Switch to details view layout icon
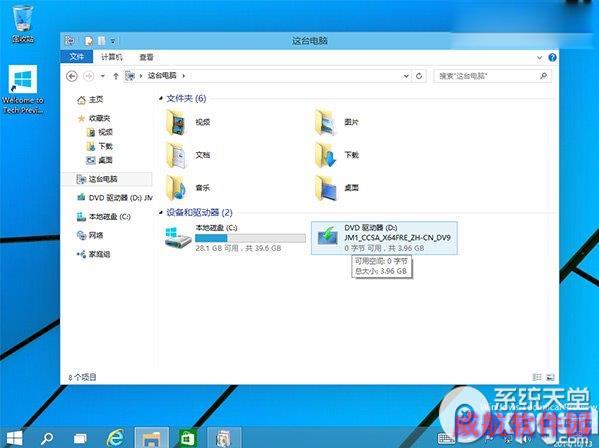The width and height of the screenshot is (599, 448). coord(537,377)
